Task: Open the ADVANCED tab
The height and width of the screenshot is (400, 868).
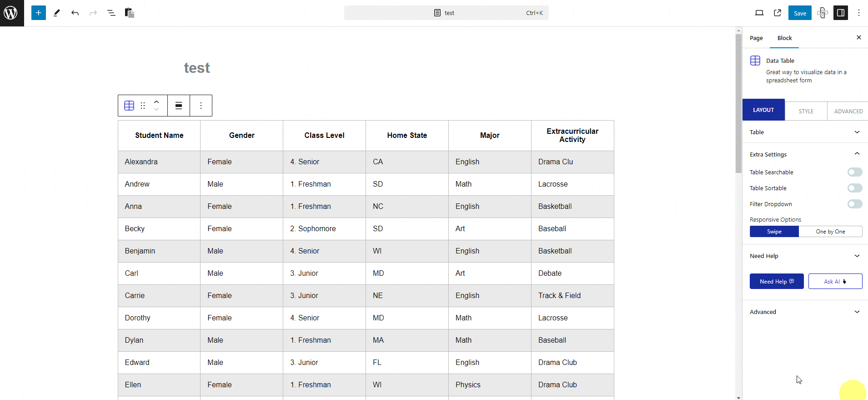Action: point(848,111)
